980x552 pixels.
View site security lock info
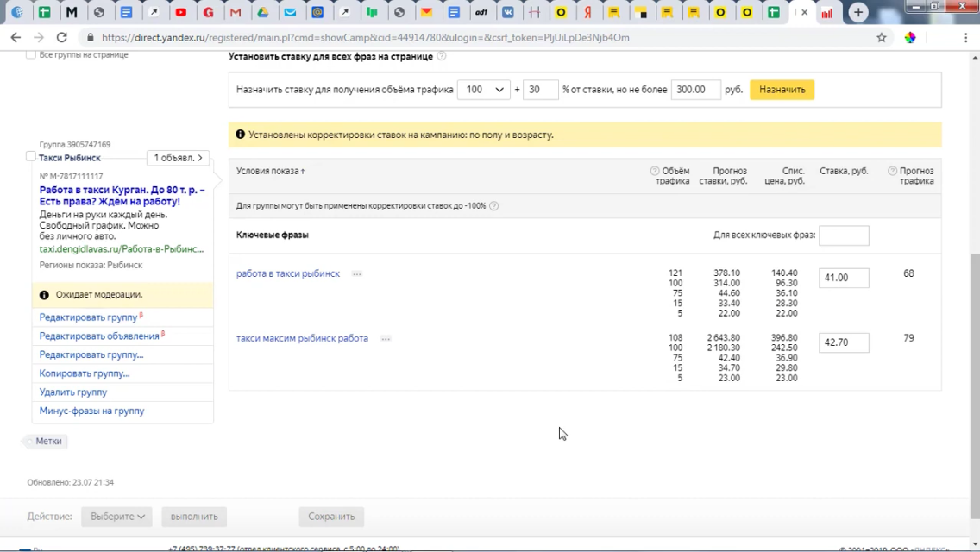pyautogui.click(x=90, y=37)
